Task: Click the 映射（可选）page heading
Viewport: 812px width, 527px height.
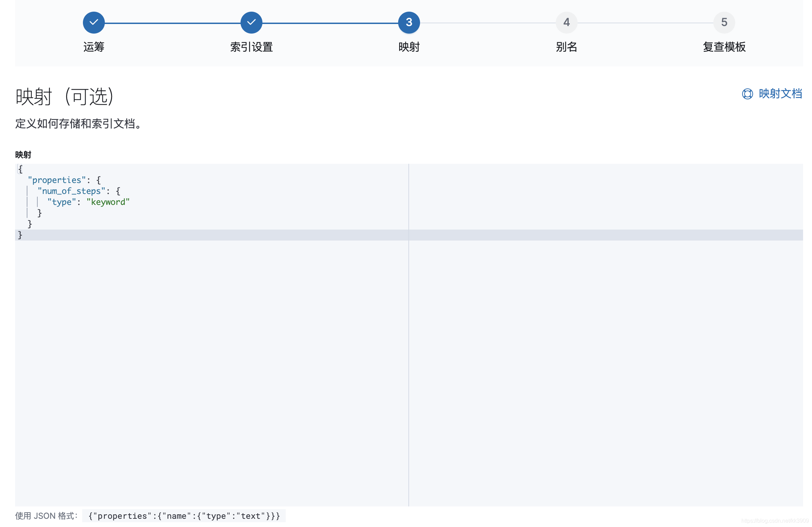Action: [64, 97]
